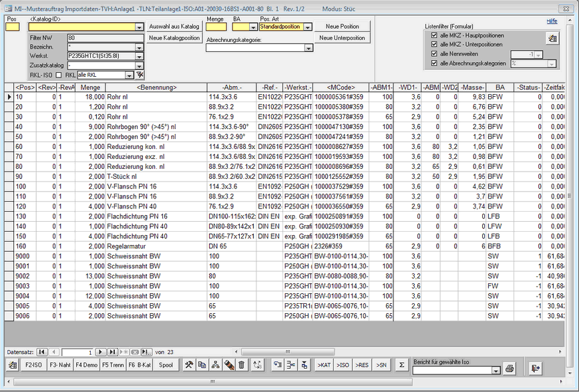Screen dimensions: 579x392
Task: Click the sum (Σ) toolbar icon
Action: click(x=401, y=365)
